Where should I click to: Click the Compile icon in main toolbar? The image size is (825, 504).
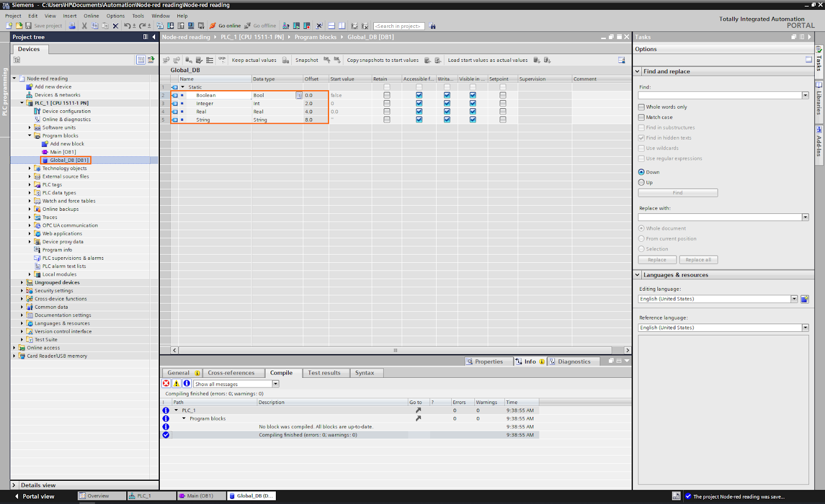coord(160,26)
